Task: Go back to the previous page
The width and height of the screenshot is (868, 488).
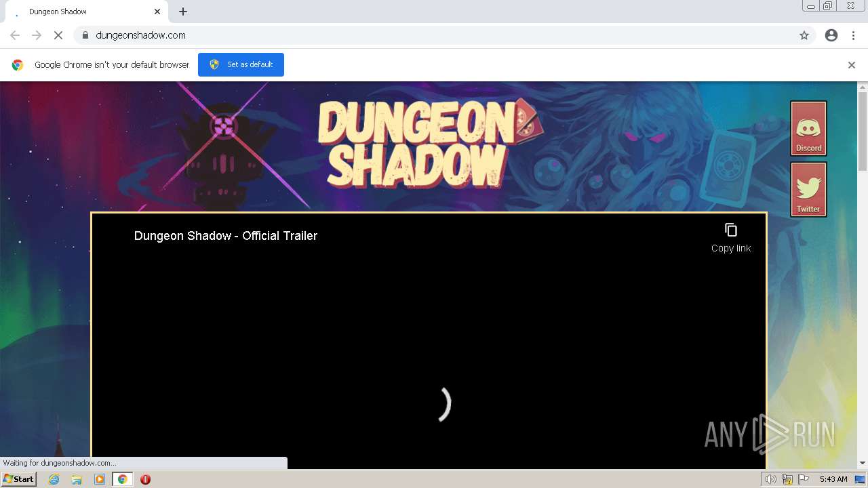Action: 15,35
